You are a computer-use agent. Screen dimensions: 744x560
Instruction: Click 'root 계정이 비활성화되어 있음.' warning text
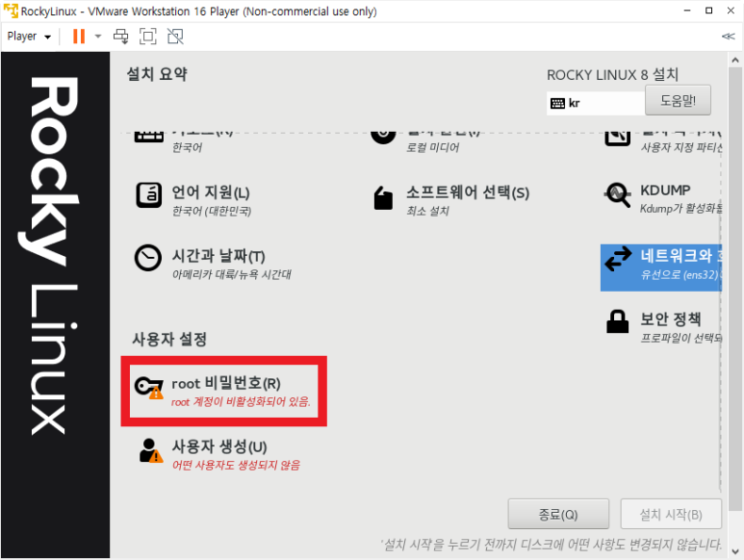pos(241,402)
